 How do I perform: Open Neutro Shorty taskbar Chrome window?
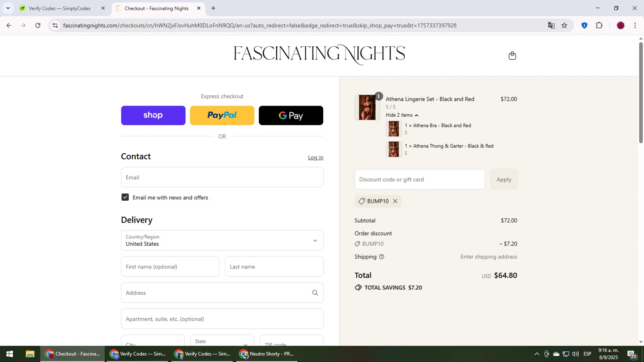(x=267, y=354)
